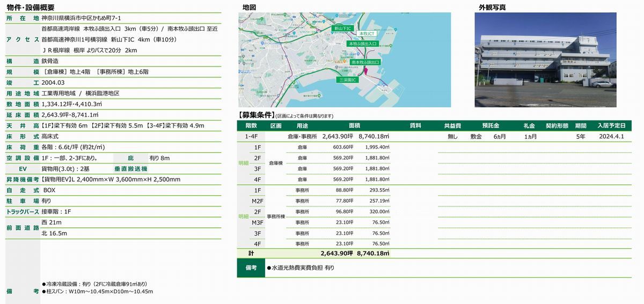This screenshot has height=304, width=644.
Task: Click the 階数 column header
Action: (251, 125)
